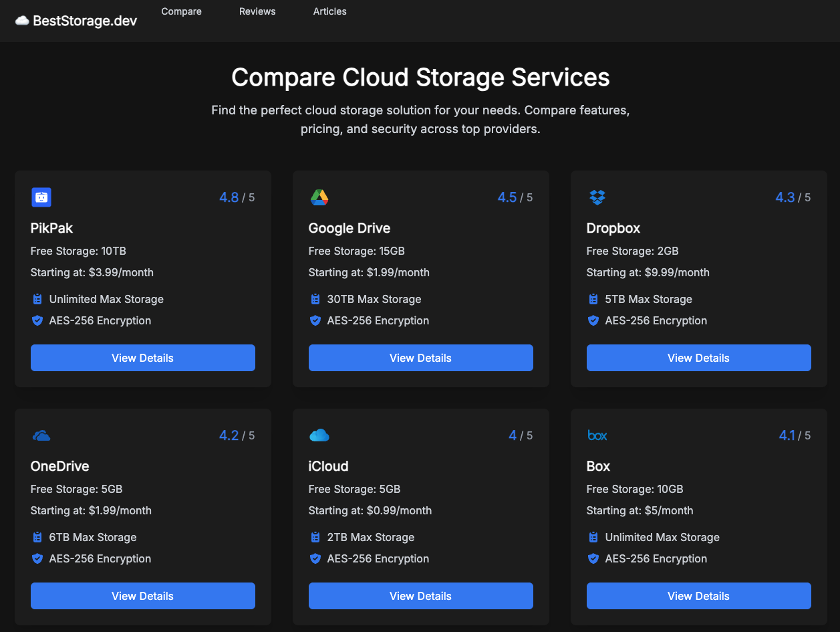Click the OneDrive cloud logo icon
The width and height of the screenshot is (840, 632).
point(41,435)
